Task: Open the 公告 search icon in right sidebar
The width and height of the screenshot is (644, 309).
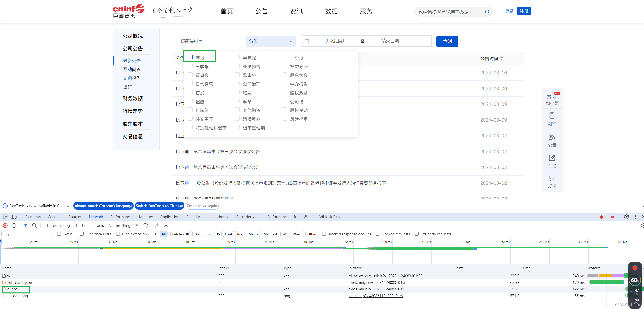Action: point(552,137)
